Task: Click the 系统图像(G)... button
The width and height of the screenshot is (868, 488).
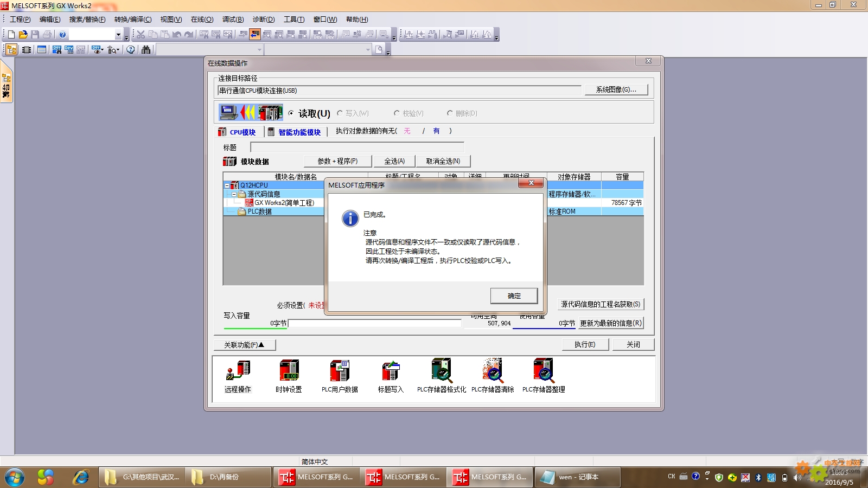Action: click(616, 89)
